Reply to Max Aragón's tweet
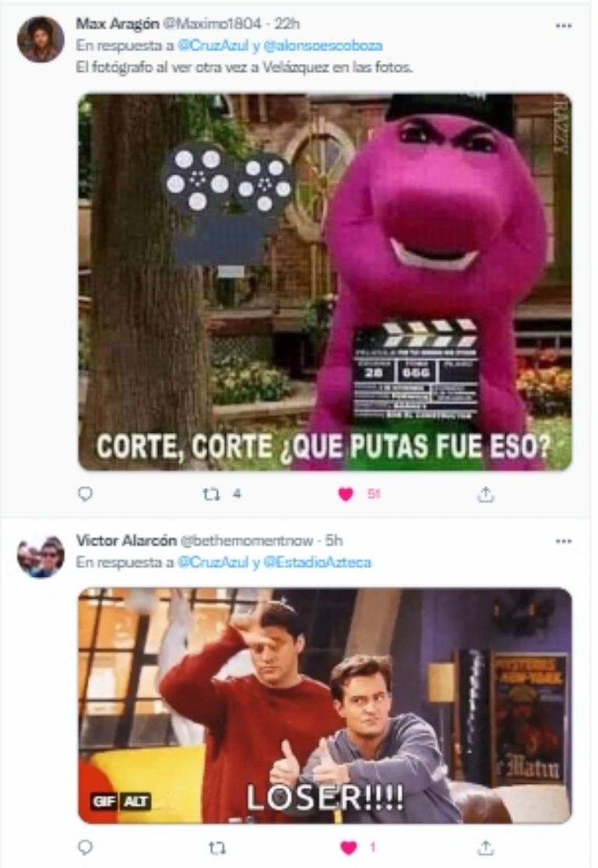Screen dimensions: 598x868 85,494
